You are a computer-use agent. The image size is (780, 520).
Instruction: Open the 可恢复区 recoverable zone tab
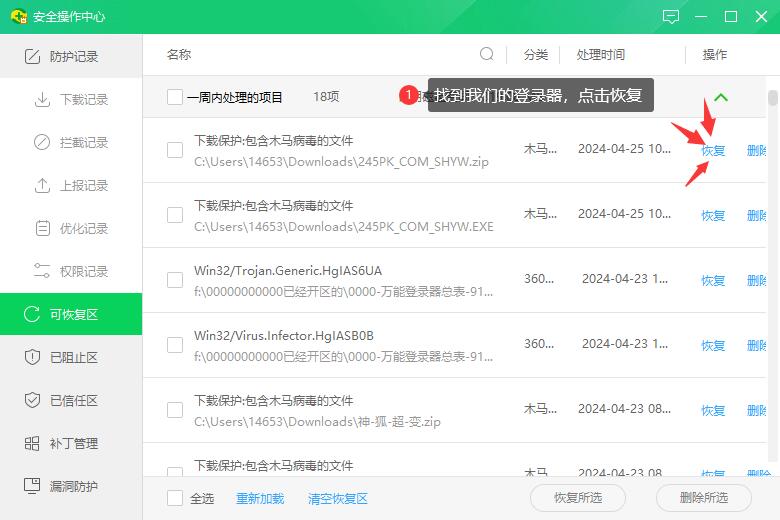coord(71,315)
